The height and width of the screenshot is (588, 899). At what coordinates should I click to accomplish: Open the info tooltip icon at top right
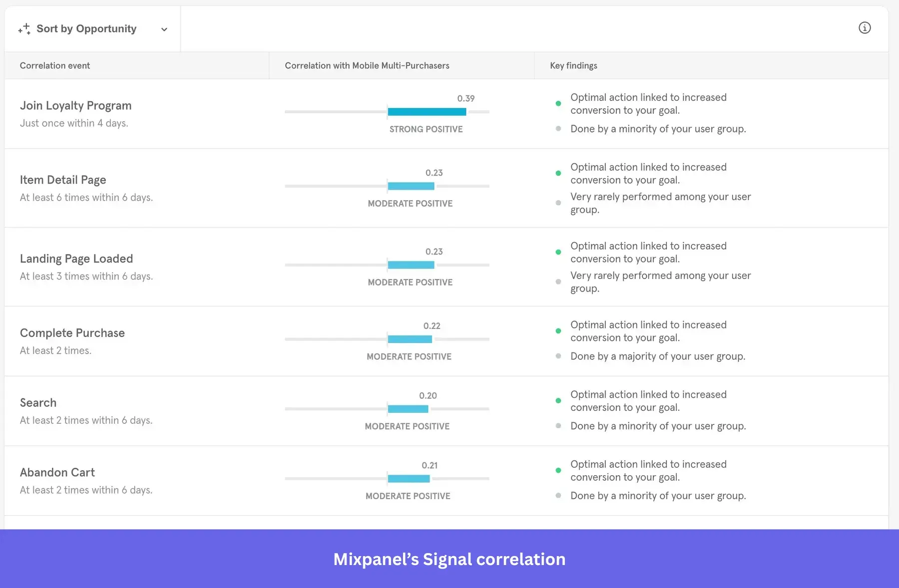point(865,28)
